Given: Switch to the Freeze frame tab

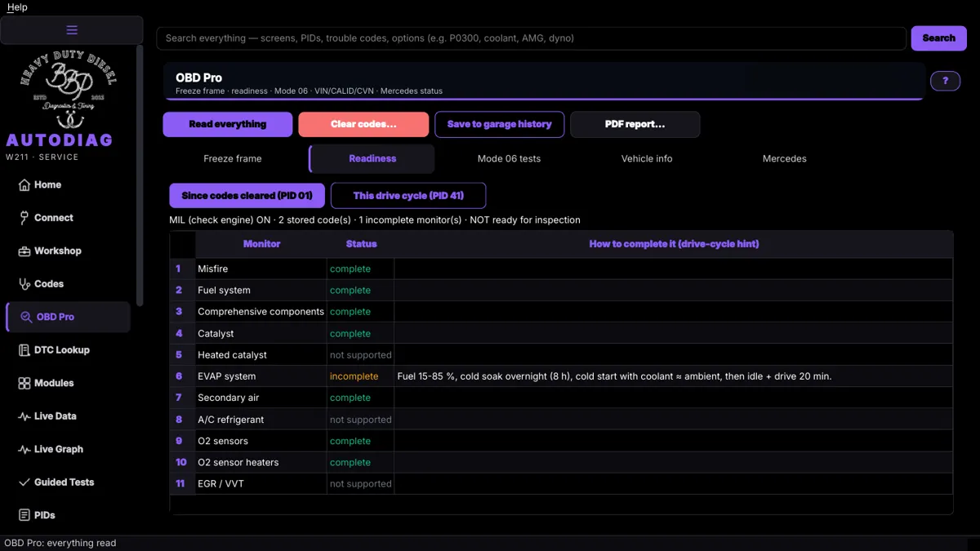Looking at the screenshot, I should coord(233,158).
